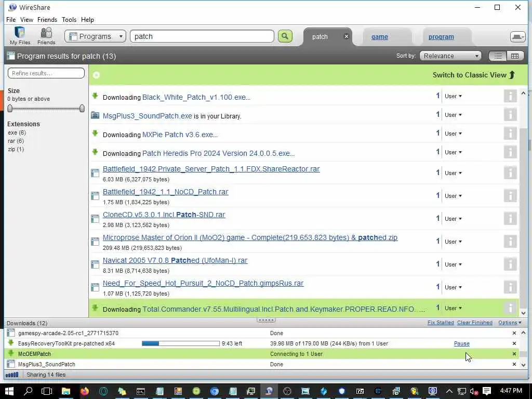Switch to list view layout
532x399 pixels.
(498, 56)
